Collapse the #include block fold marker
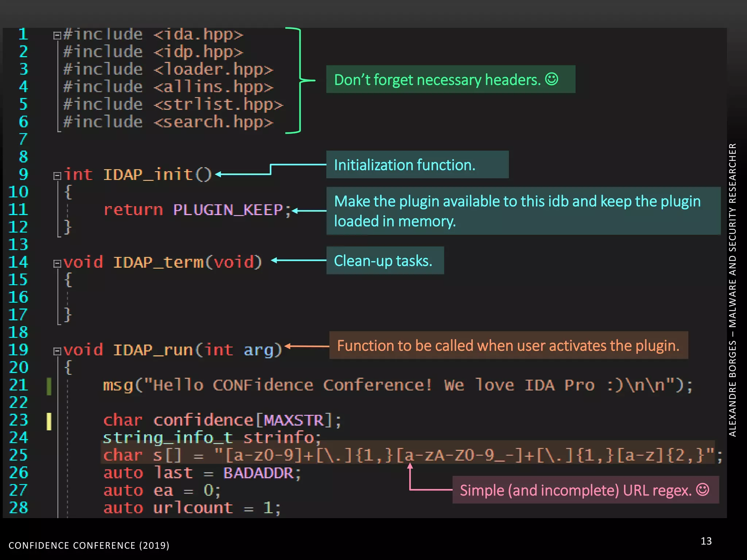 57,35
